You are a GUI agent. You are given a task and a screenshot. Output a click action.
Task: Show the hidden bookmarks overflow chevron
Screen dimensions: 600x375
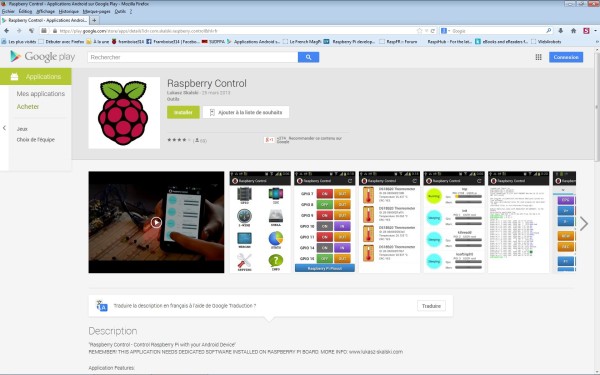coord(597,41)
